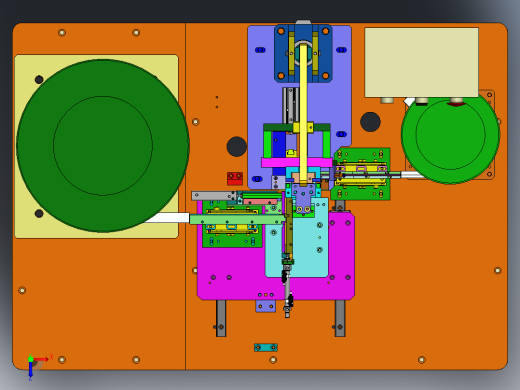The height and width of the screenshot is (390, 520).
Task: Click the blue Z axis arrow
Action: coord(30,370)
